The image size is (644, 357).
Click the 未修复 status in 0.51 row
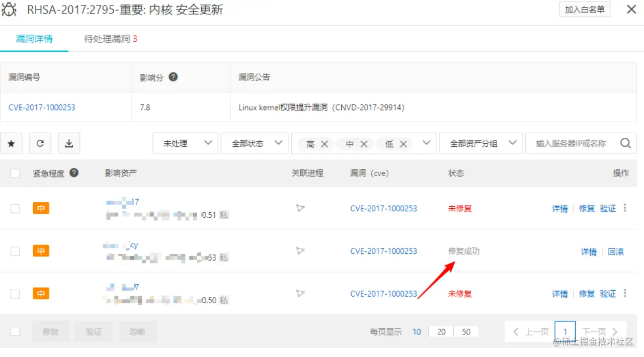(460, 208)
